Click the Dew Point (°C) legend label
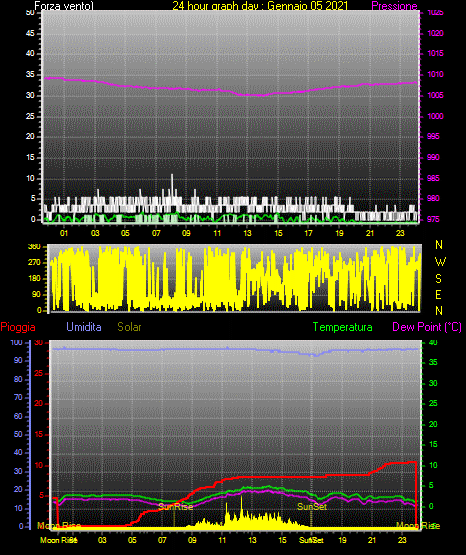The image size is (466, 555). point(427,327)
